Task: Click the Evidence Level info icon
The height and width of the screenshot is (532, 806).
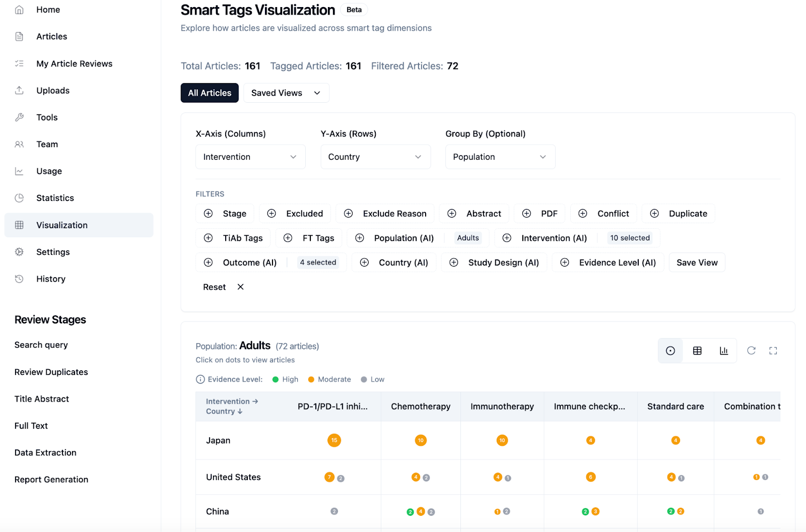Action: pos(200,379)
